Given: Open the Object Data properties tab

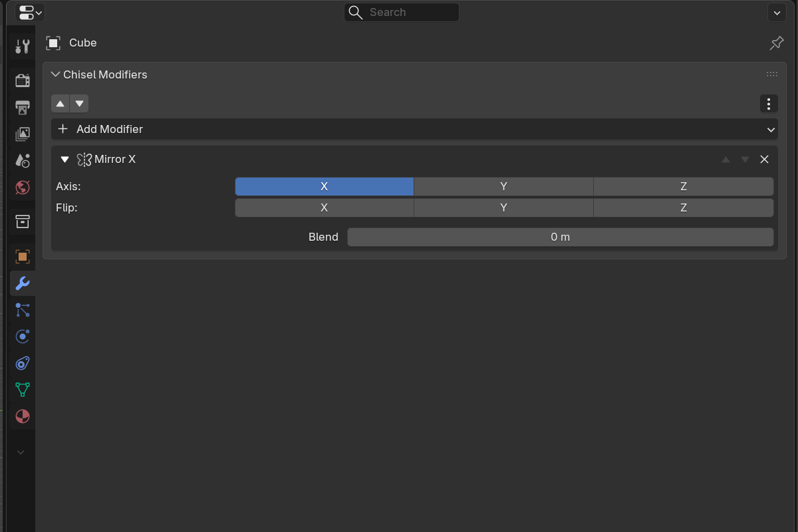Looking at the screenshot, I should (22, 390).
